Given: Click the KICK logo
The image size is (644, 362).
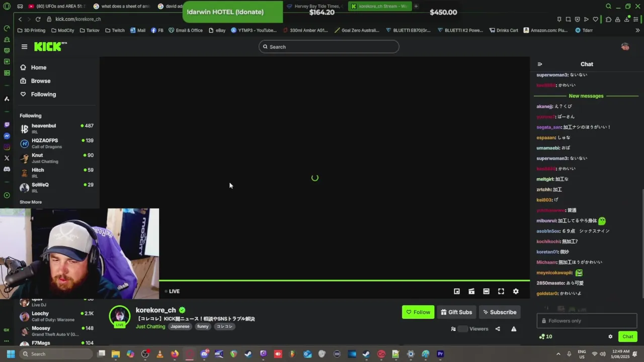Looking at the screenshot, I should pyautogui.click(x=50, y=47).
